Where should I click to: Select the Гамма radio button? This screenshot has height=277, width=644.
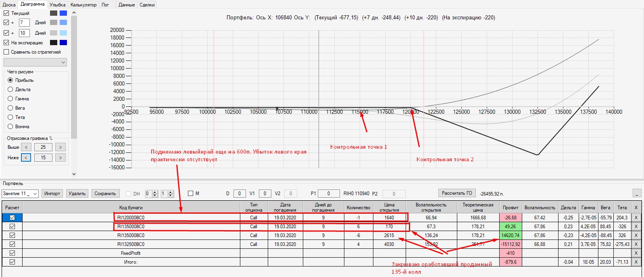[10, 99]
